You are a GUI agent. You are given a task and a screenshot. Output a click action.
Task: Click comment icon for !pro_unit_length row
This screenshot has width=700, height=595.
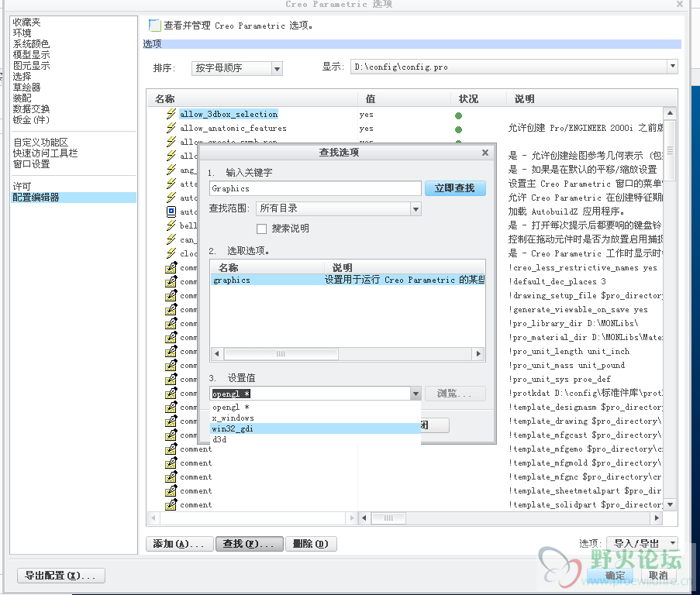(x=171, y=351)
